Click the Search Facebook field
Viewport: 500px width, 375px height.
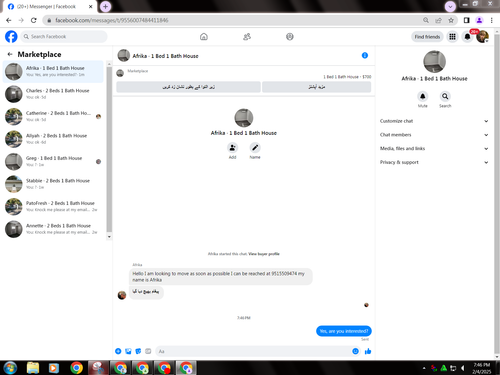(x=64, y=36)
